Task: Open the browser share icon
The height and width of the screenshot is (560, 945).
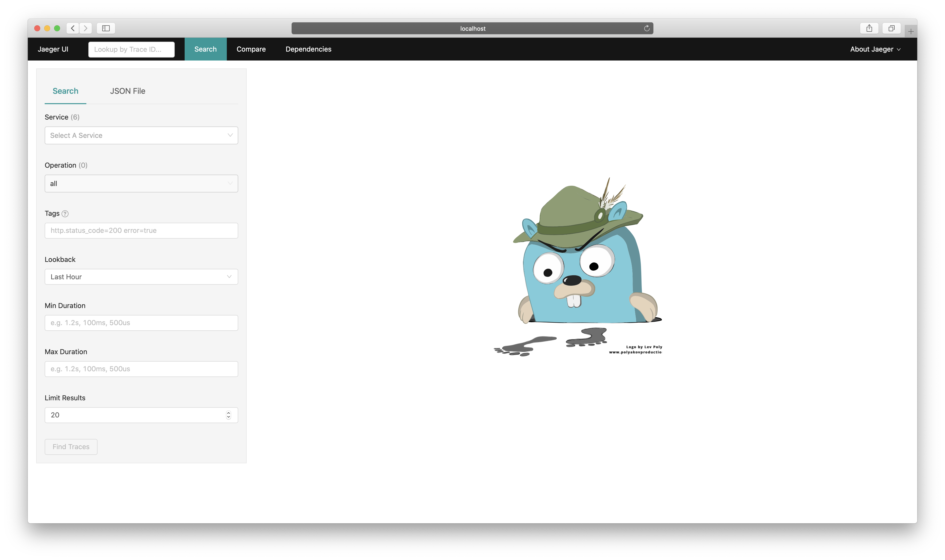Action: tap(869, 28)
